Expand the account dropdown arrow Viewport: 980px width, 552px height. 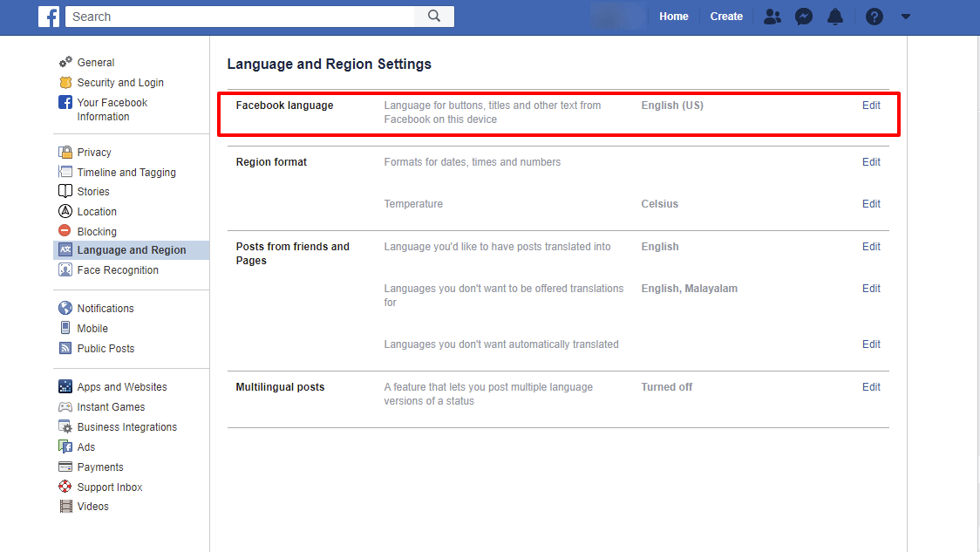tap(906, 17)
